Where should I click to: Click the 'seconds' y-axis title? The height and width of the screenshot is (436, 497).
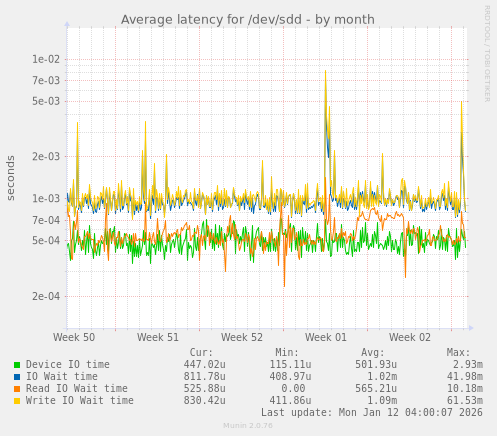(11, 178)
